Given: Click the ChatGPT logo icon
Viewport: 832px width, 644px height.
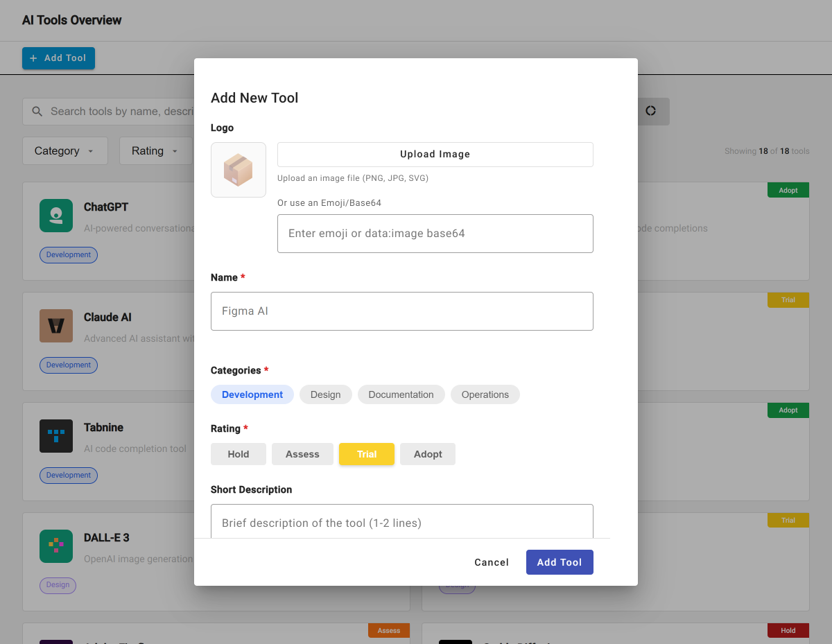Looking at the screenshot, I should 56,216.
